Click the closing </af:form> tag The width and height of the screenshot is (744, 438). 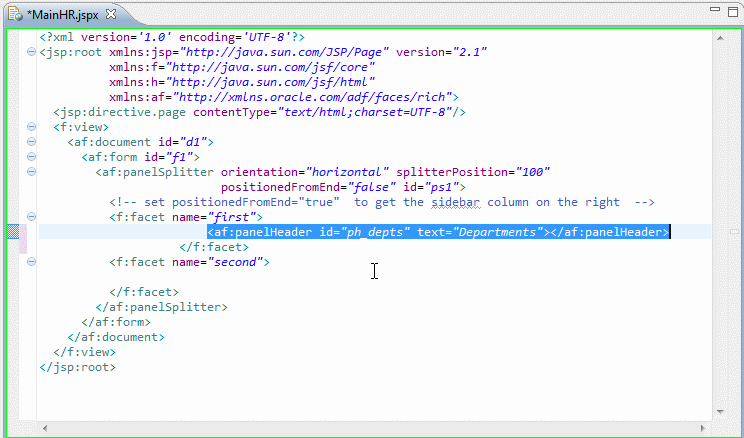pyautogui.click(x=116, y=322)
